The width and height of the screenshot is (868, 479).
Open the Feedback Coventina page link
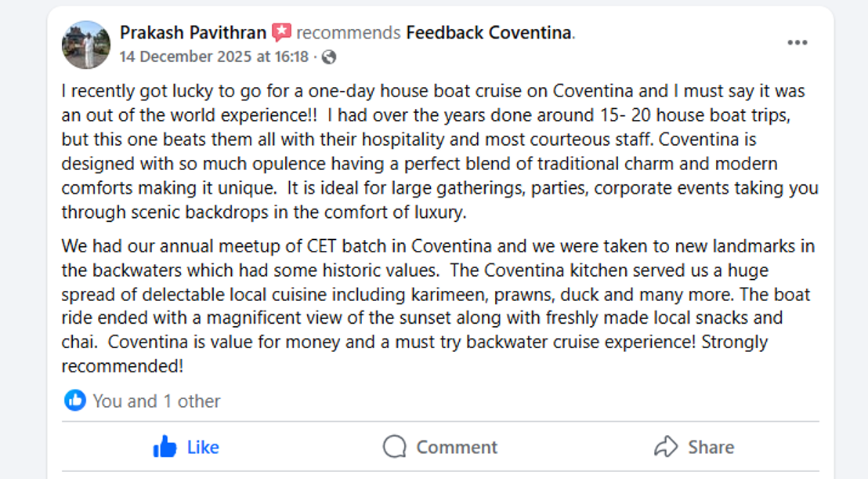coord(490,33)
